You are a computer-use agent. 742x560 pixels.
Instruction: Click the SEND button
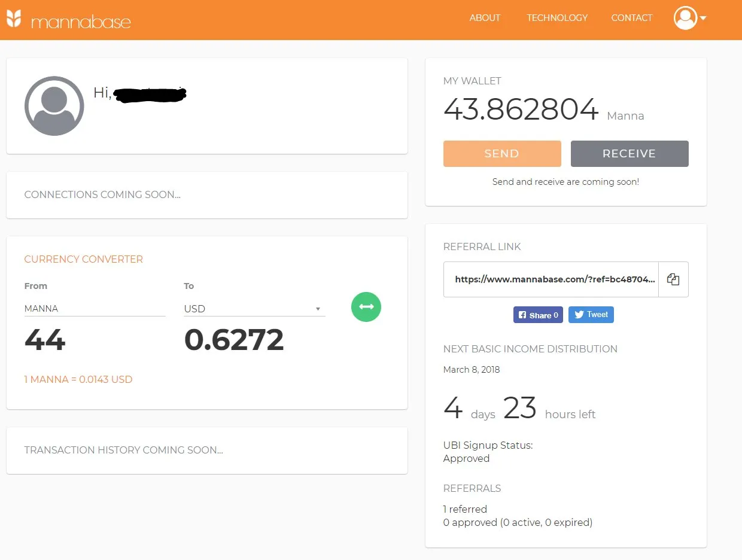tap(502, 154)
